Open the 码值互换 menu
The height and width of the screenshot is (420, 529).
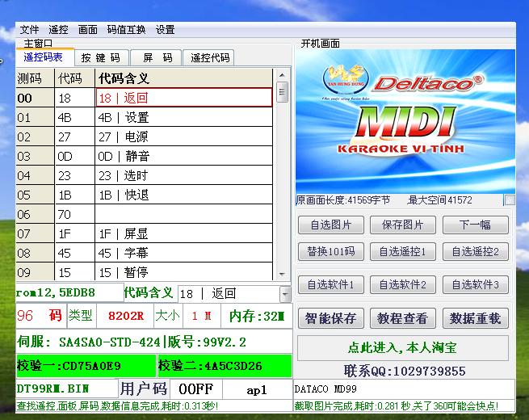tap(127, 30)
